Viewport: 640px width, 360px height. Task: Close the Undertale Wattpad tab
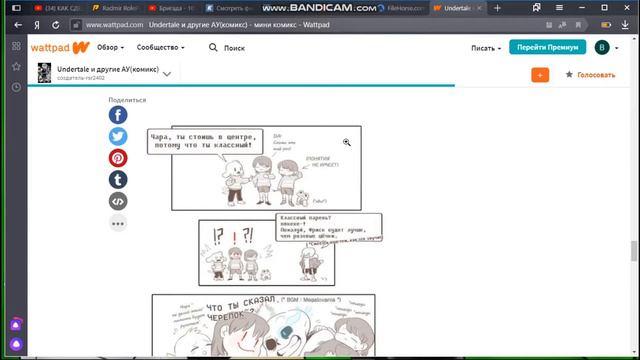pos(479,8)
